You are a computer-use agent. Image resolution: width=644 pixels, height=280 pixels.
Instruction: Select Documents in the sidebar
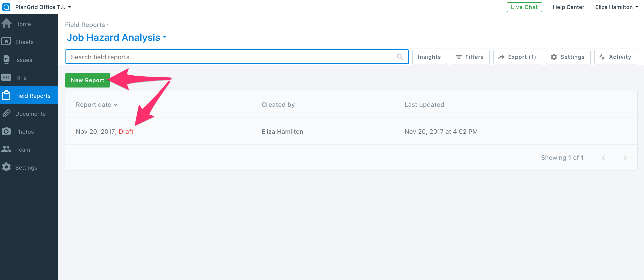[x=29, y=113]
